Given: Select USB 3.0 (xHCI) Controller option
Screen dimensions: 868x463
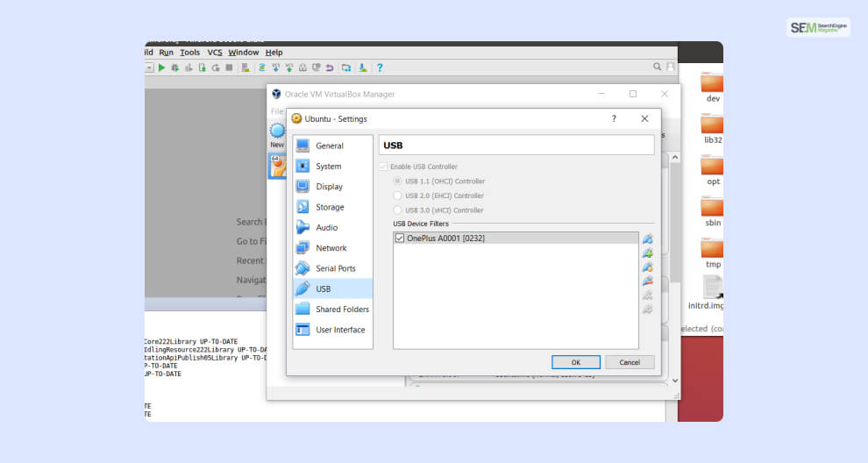Looking at the screenshot, I should [397, 210].
